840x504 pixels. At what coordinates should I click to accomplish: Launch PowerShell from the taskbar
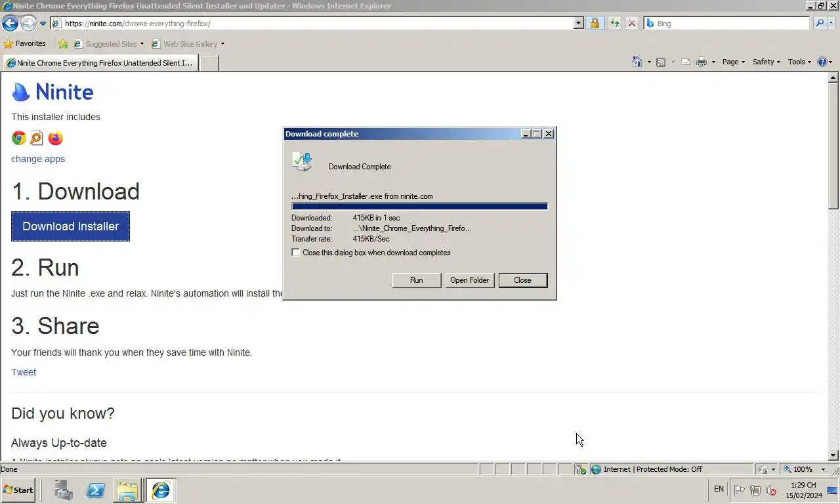(x=96, y=490)
